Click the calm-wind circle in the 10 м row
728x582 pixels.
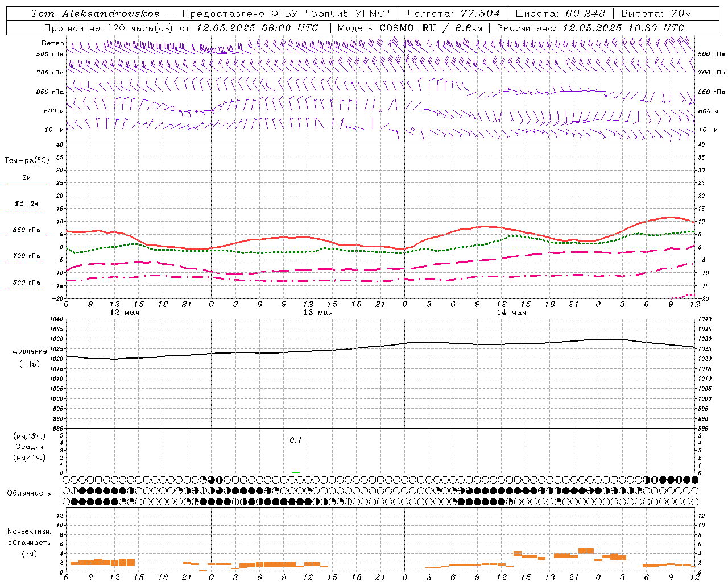[413, 130]
